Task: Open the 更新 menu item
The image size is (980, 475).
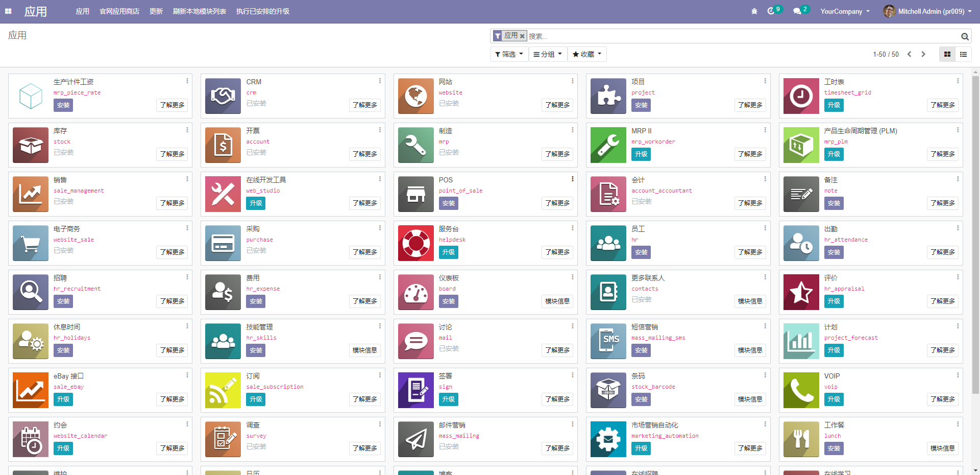Action: [x=156, y=11]
